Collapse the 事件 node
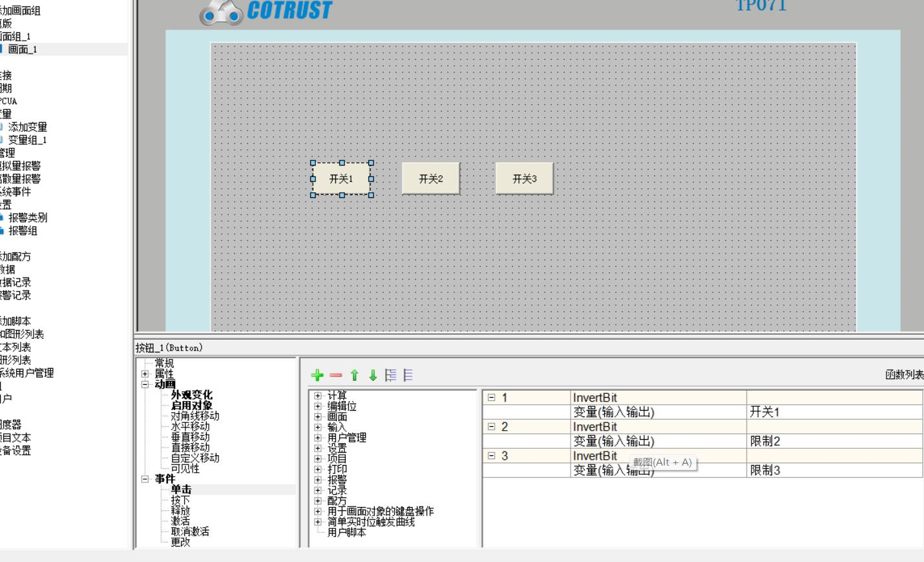 145,479
